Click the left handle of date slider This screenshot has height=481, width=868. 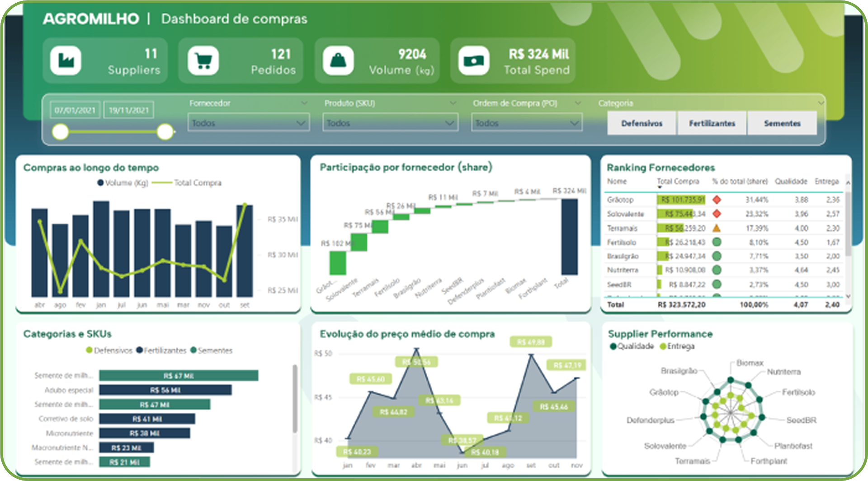(60, 132)
